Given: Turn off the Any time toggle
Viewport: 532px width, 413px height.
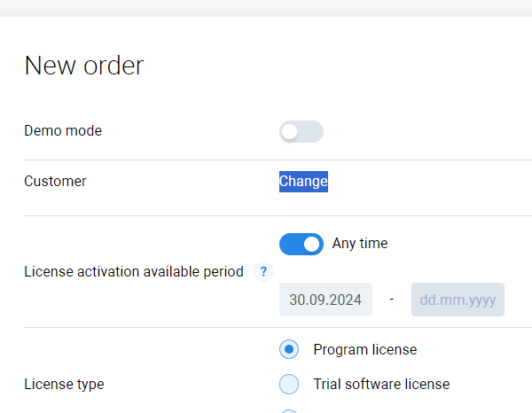Looking at the screenshot, I should (301, 244).
